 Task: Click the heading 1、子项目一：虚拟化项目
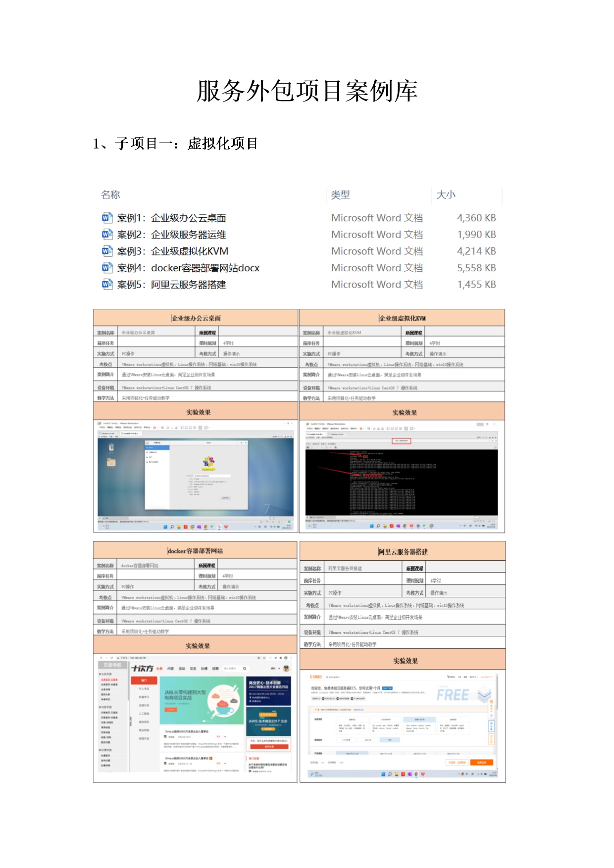tap(175, 144)
